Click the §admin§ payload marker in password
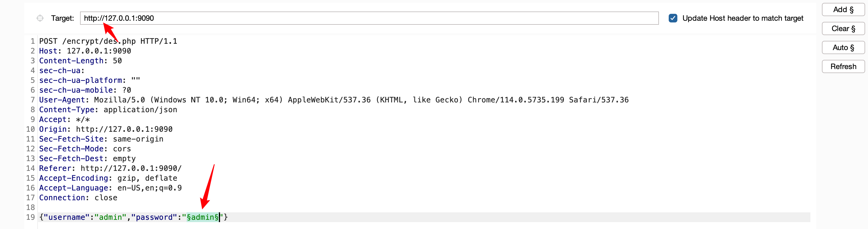Viewport: 868px width, 229px height. click(202, 217)
